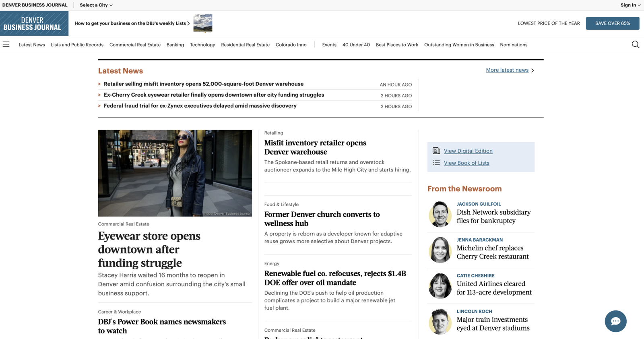644x339 pixels.
Task: Open View Book of Lists link
Action: (466, 163)
